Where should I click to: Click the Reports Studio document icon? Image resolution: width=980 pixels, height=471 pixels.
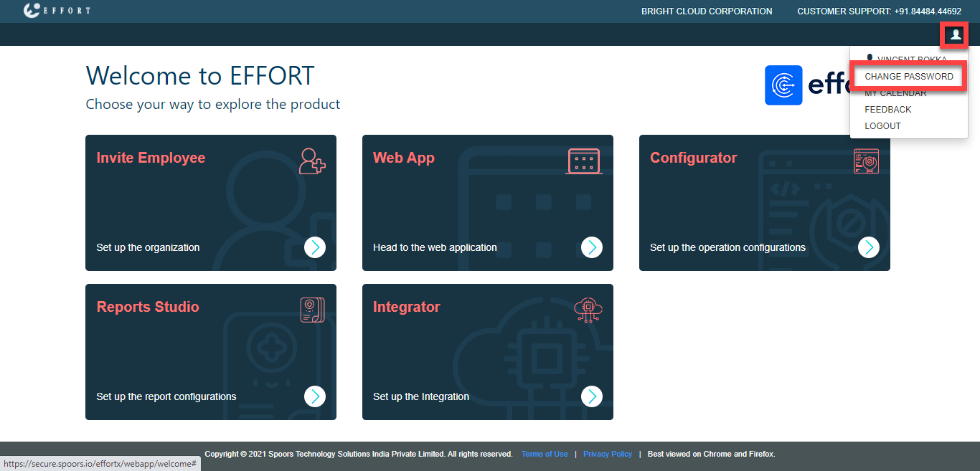click(x=312, y=310)
